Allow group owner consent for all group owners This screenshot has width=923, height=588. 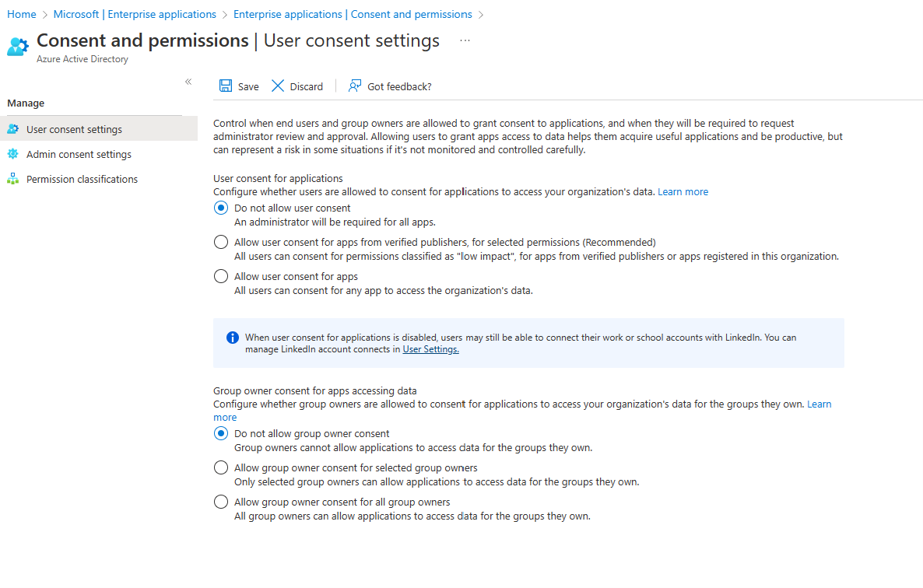[x=220, y=502]
